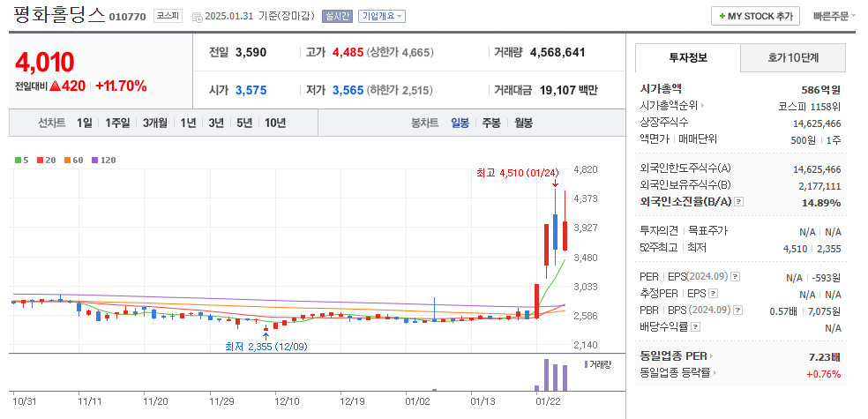
Task: Click the 상한가 4,665 text
Action: (x=400, y=53)
